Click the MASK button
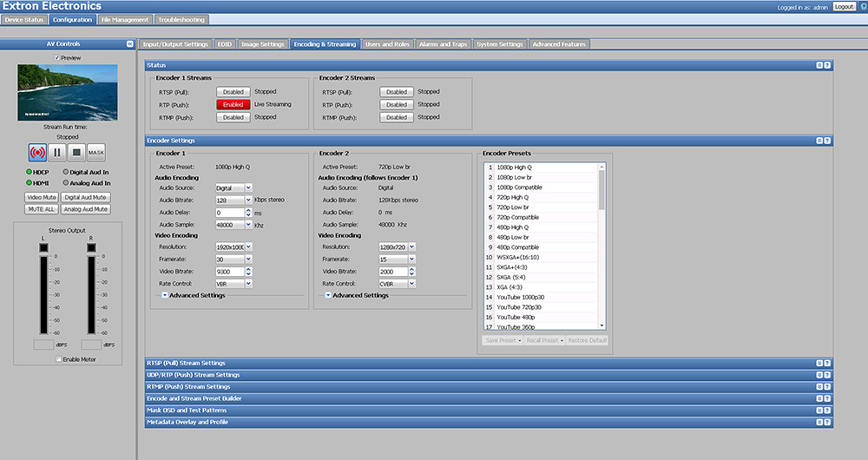Viewport: 868px width, 460px height. tap(95, 152)
